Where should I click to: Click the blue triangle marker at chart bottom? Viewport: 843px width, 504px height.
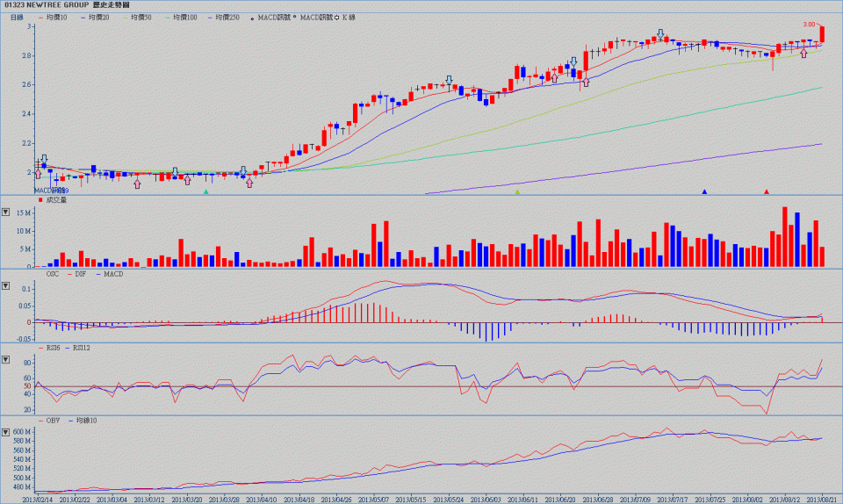[704, 191]
